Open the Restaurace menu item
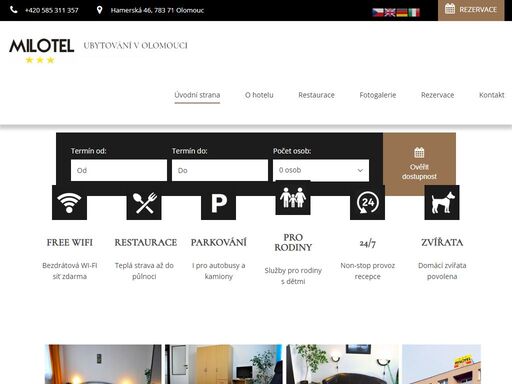The width and height of the screenshot is (512, 384). click(316, 95)
